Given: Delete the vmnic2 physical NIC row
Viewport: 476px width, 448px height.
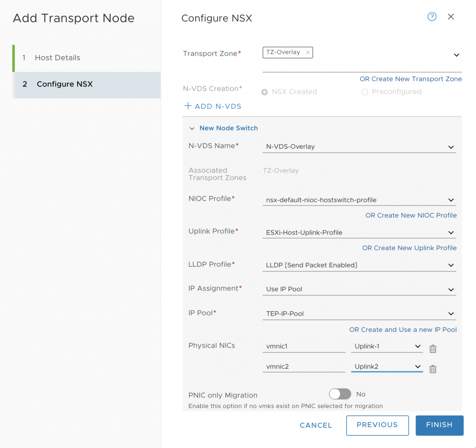Looking at the screenshot, I should 433,369.
